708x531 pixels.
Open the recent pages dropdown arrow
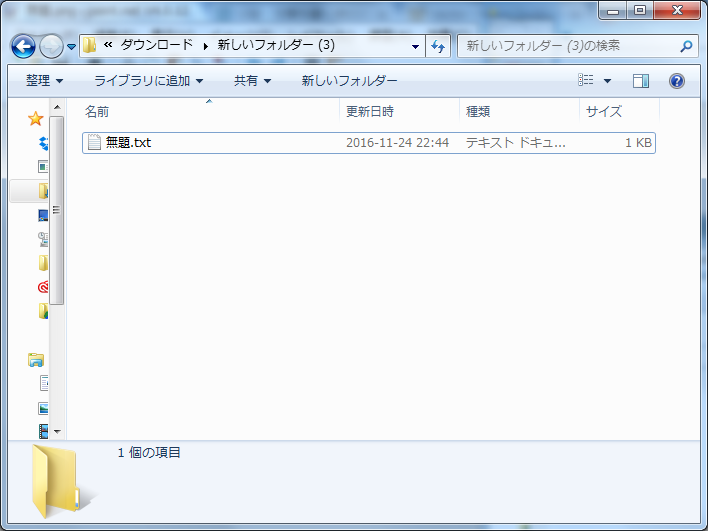[71, 47]
